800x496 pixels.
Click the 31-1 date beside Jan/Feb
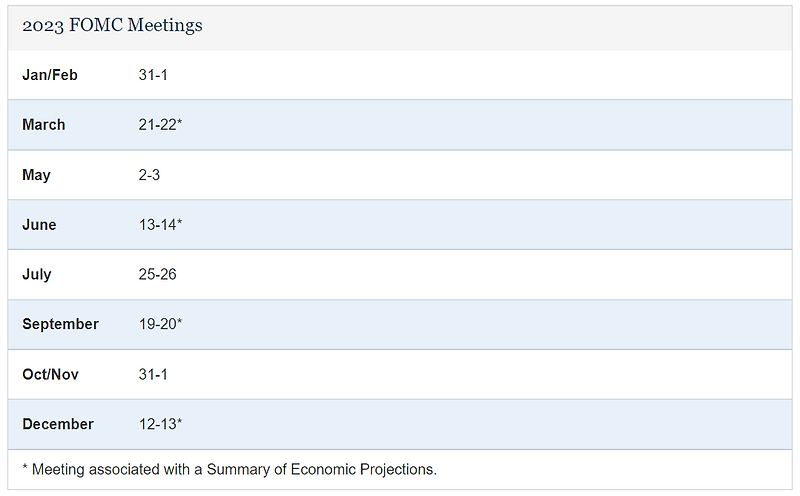[154, 75]
